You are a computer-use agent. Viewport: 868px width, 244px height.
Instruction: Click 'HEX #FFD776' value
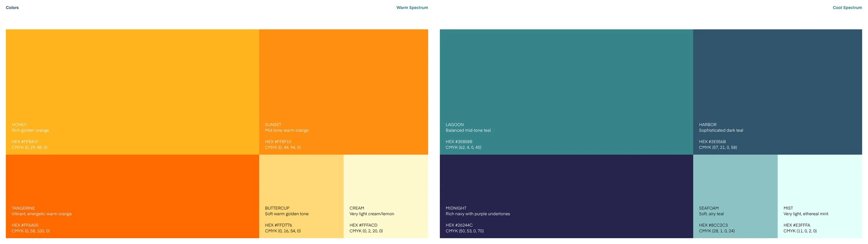[278, 225]
